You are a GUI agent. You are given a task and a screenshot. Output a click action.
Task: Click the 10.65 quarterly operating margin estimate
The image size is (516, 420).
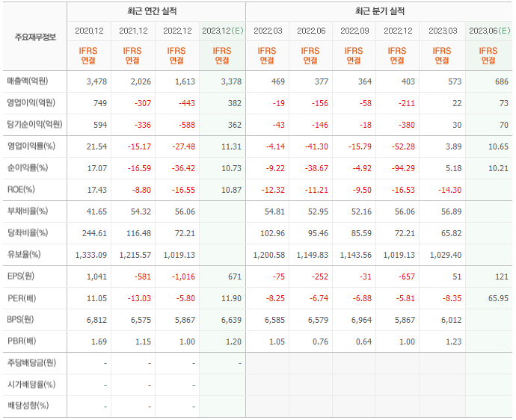498,146
